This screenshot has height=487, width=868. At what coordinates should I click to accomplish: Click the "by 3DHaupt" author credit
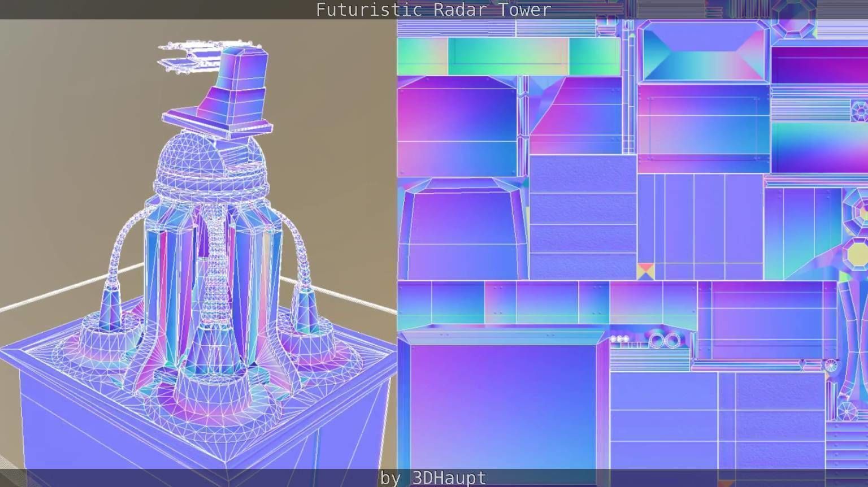tap(433, 478)
